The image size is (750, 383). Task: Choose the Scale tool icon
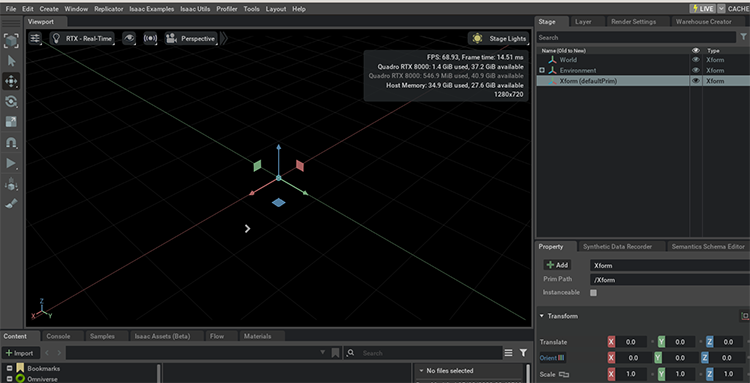point(11,122)
